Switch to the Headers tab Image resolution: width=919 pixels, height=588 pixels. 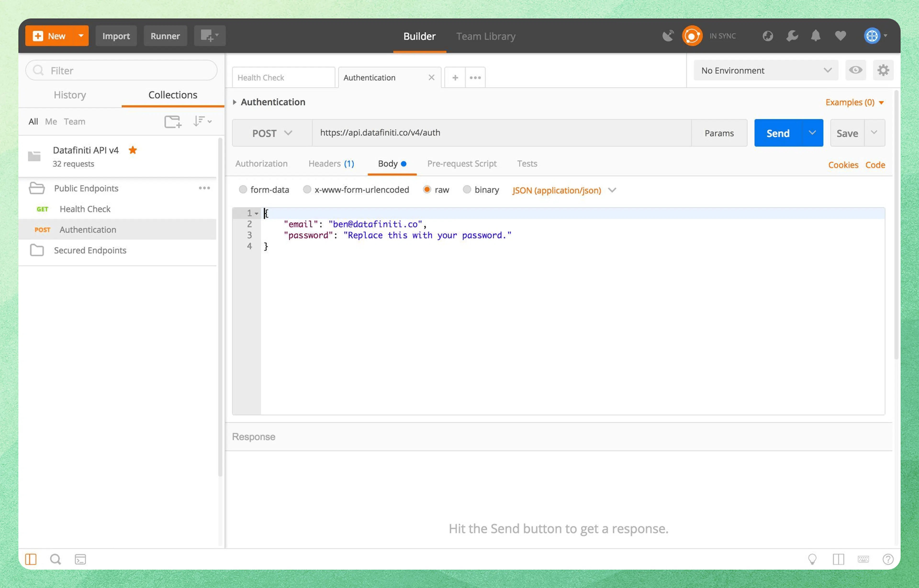pyautogui.click(x=331, y=164)
